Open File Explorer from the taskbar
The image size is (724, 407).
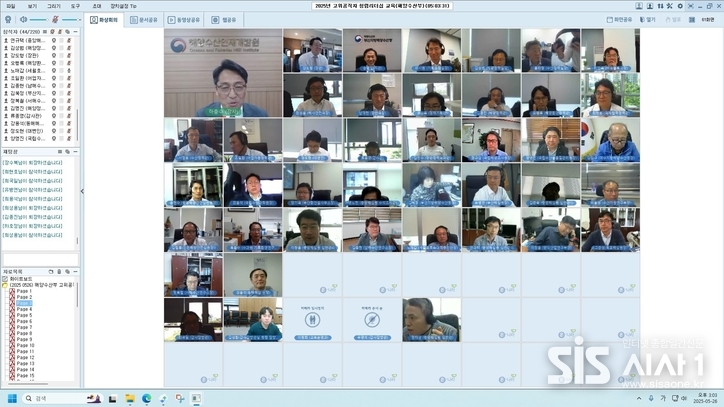coord(130,398)
